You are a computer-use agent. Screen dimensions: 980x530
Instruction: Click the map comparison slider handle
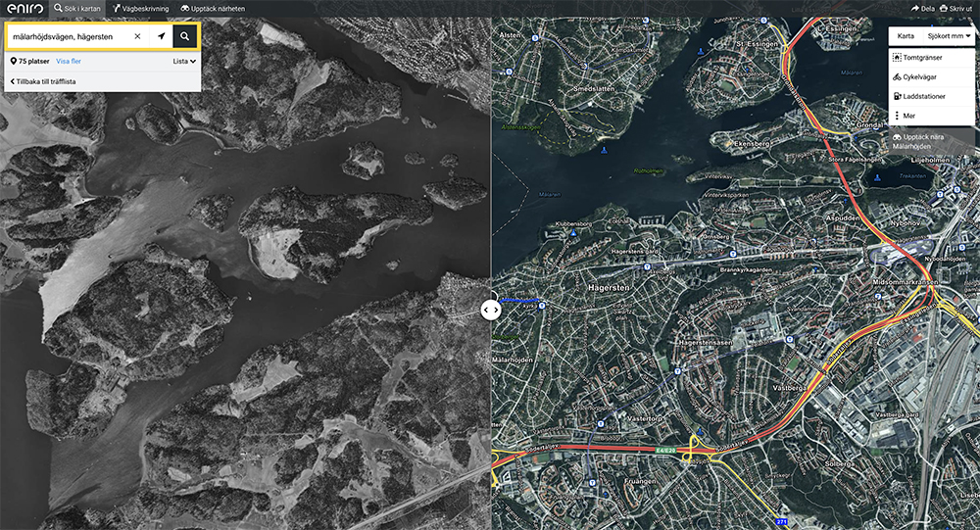click(x=491, y=310)
